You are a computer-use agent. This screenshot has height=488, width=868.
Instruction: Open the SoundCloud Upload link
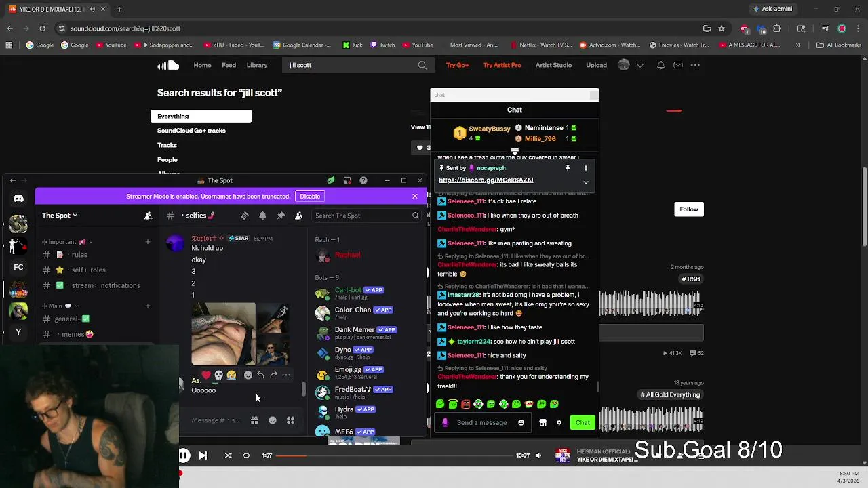pos(596,65)
